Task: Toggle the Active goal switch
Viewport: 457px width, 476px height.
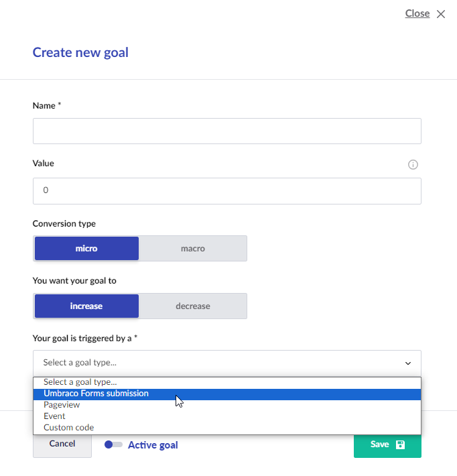Action: [x=113, y=444]
